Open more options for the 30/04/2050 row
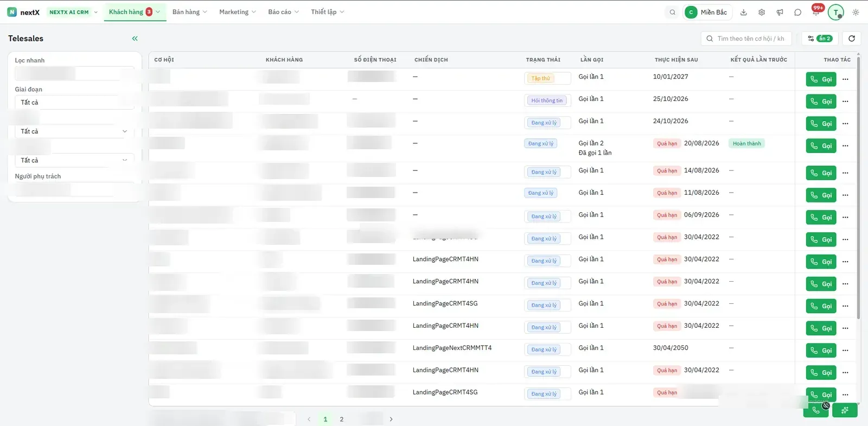The width and height of the screenshot is (868, 426). 845,351
